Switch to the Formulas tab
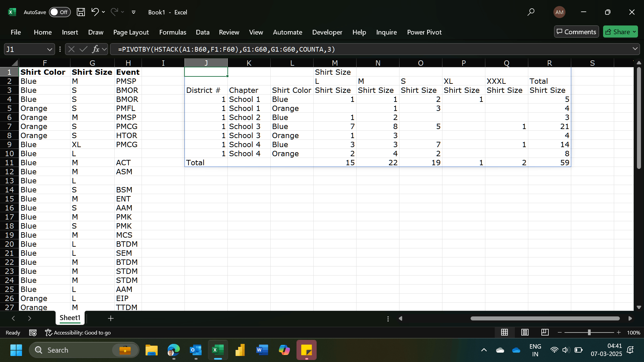Screen dimensions: 644x362 tap(172, 32)
